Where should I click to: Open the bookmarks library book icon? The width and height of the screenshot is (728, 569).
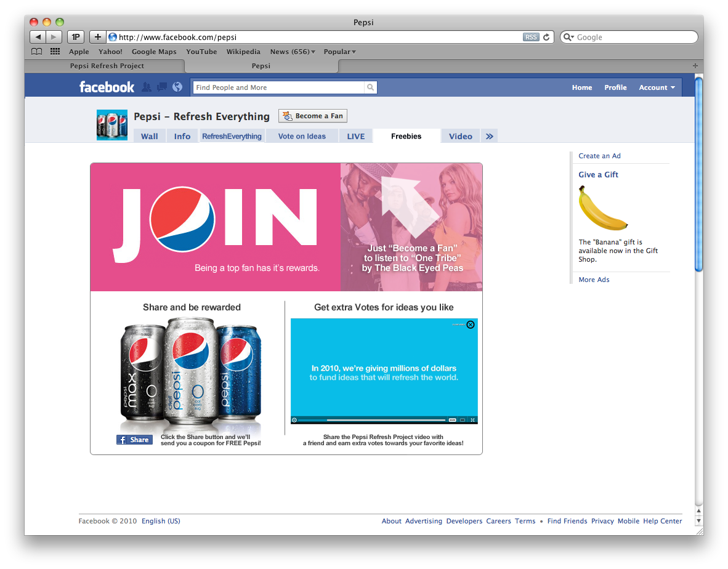(x=37, y=52)
